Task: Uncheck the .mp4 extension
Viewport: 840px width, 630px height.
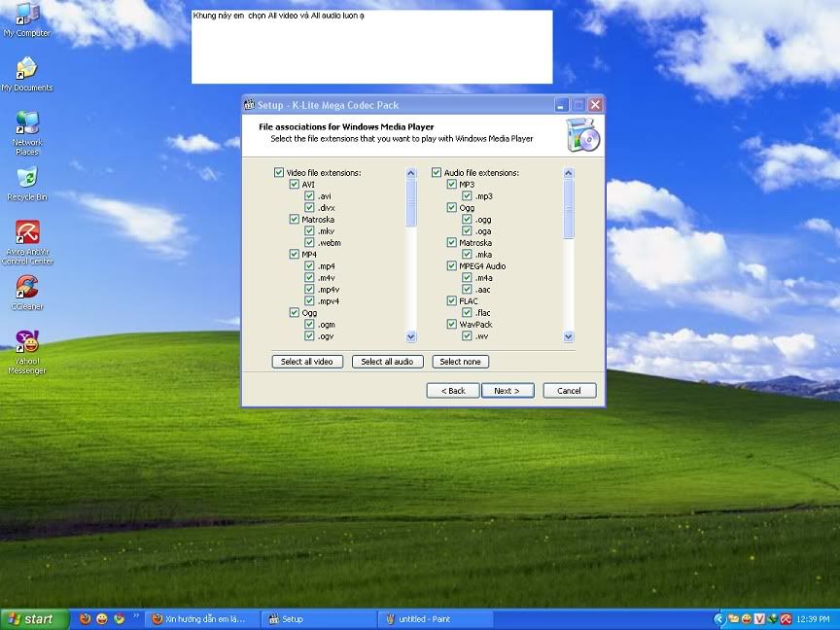Action: [309, 265]
